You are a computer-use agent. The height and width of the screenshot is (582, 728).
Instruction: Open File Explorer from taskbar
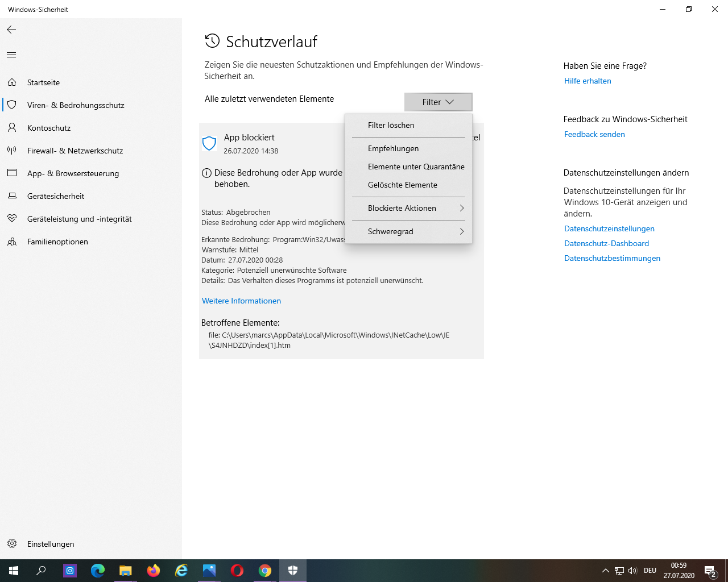126,571
